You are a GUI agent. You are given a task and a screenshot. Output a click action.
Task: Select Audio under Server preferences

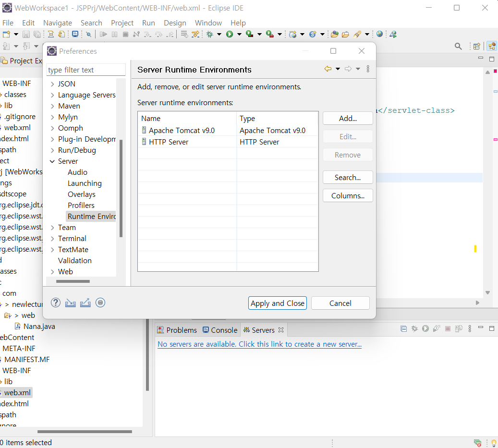[x=77, y=172]
